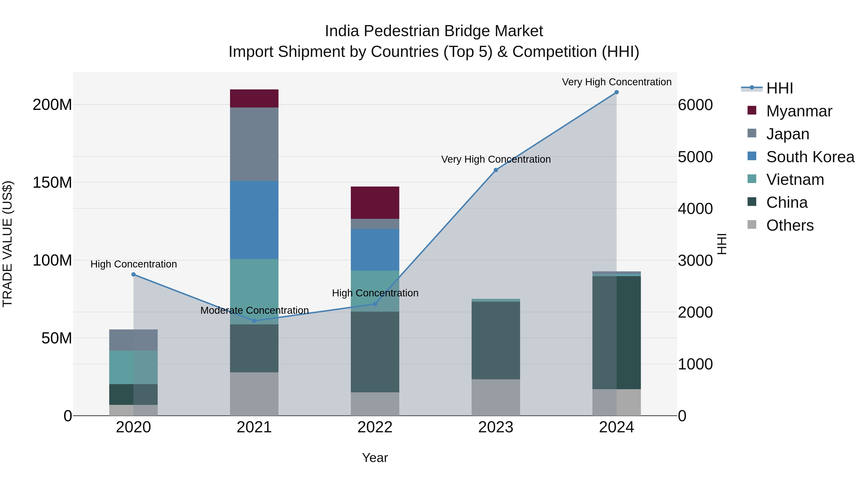Screen dimensions: 868x488
Task: Click the 200M y-axis tick label
Action: pos(52,105)
